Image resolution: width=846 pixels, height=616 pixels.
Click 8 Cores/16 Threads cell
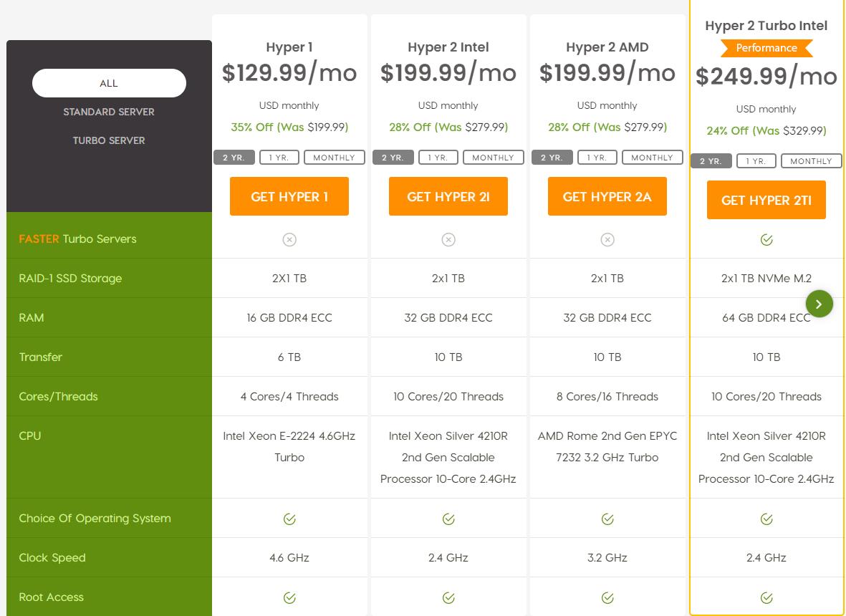[607, 397]
